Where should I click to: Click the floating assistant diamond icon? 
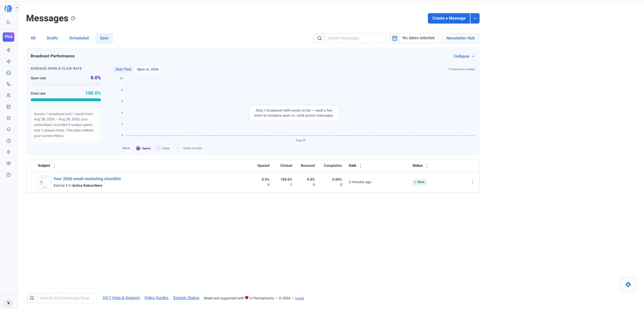coord(628,284)
